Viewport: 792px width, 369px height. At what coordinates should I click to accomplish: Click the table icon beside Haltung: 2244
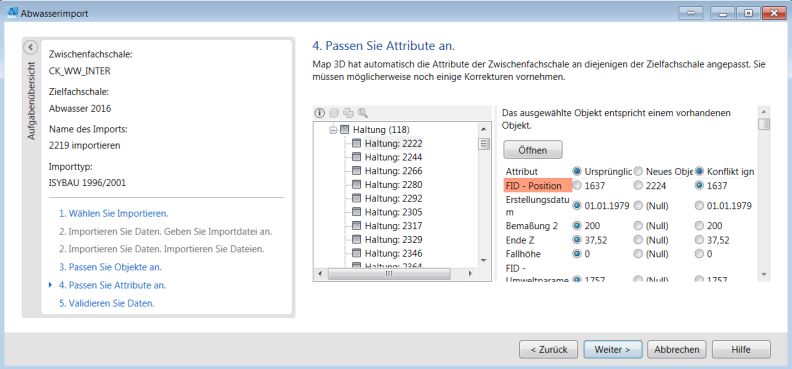356,157
